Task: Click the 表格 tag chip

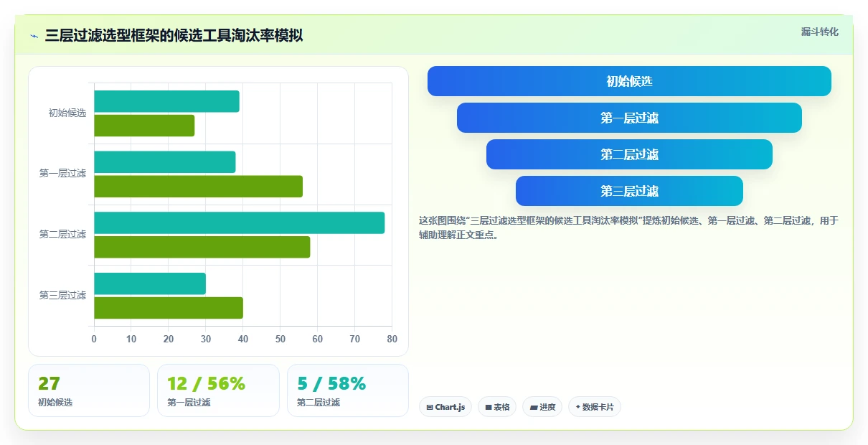Action: tap(497, 407)
